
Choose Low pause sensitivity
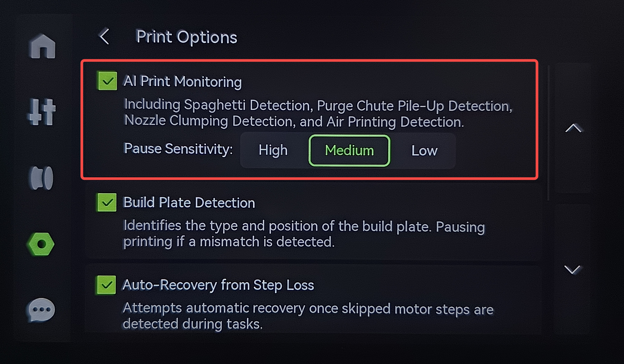[x=424, y=150]
